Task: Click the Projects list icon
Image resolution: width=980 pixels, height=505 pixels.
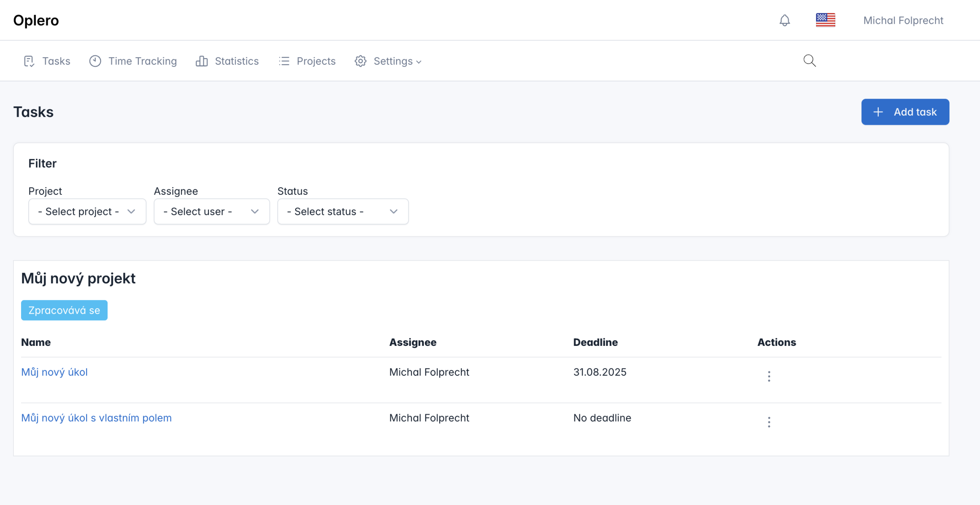Action: (x=284, y=61)
